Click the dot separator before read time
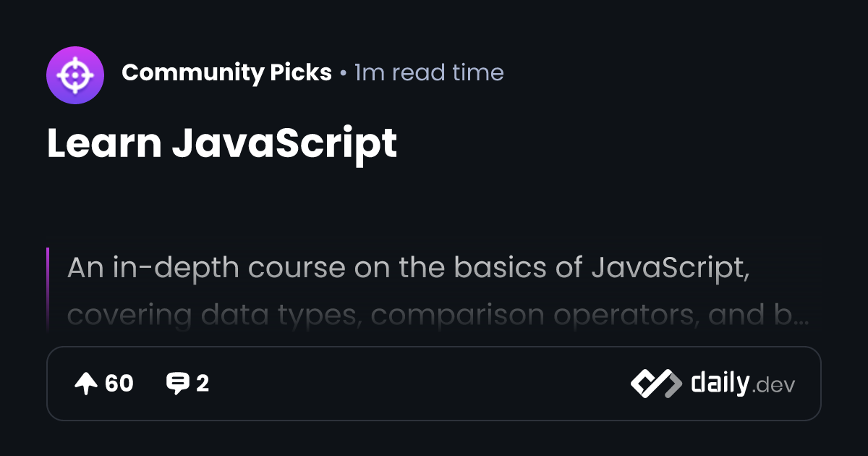868x456 pixels. (343, 74)
